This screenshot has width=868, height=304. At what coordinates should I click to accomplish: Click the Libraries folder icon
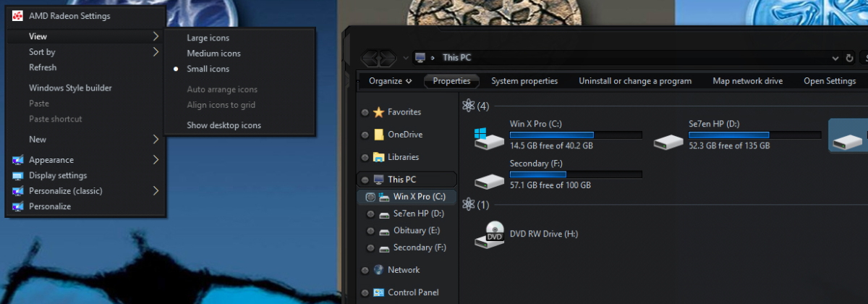tap(379, 157)
